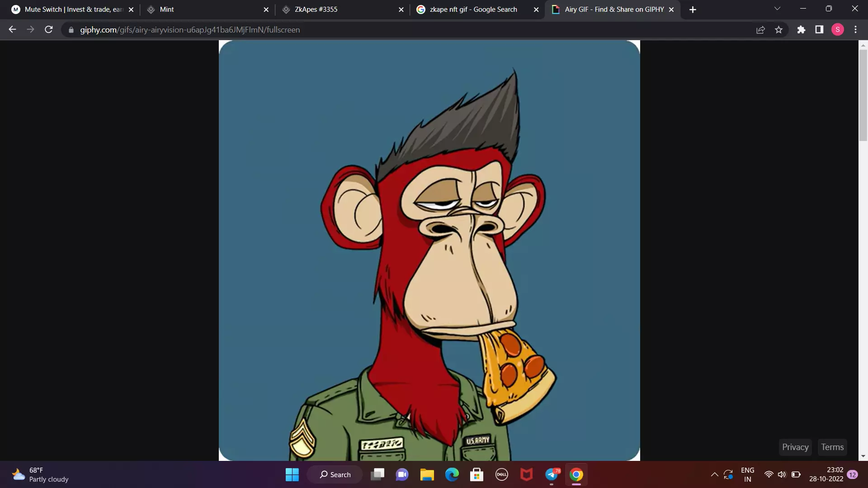Open File Explorer from taskbar
Viewport: 868px width, 488px height.
427,474
